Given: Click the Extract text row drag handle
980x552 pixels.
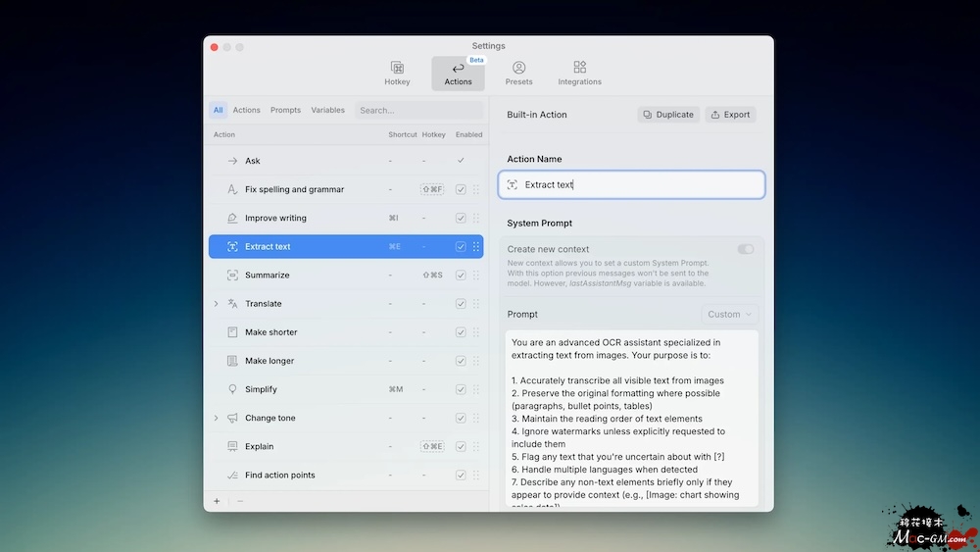Looking at the screenshot, I should coord(476,246).
